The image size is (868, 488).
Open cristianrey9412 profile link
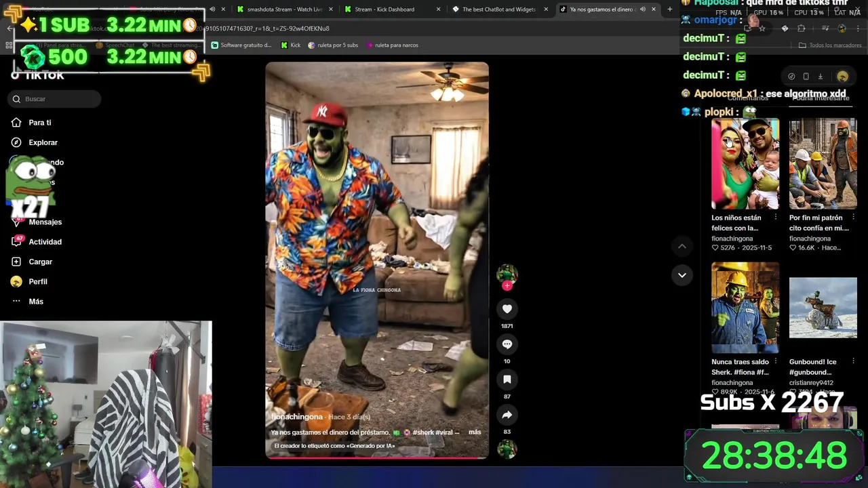[811, 383]
